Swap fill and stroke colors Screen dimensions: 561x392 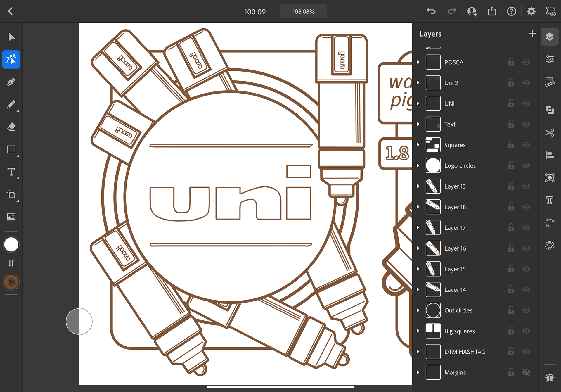coord(11,263)
